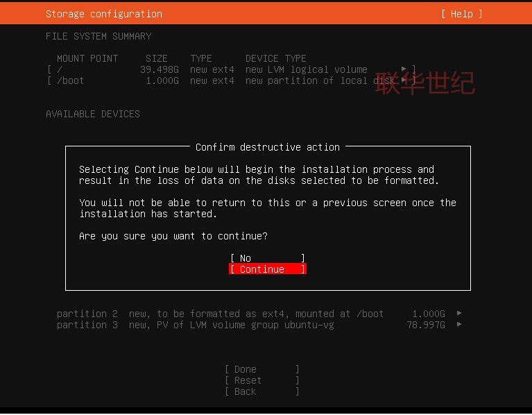
Task: Click the 'AVAILABLE DEVICES' heading
Action: pos(93,114)
